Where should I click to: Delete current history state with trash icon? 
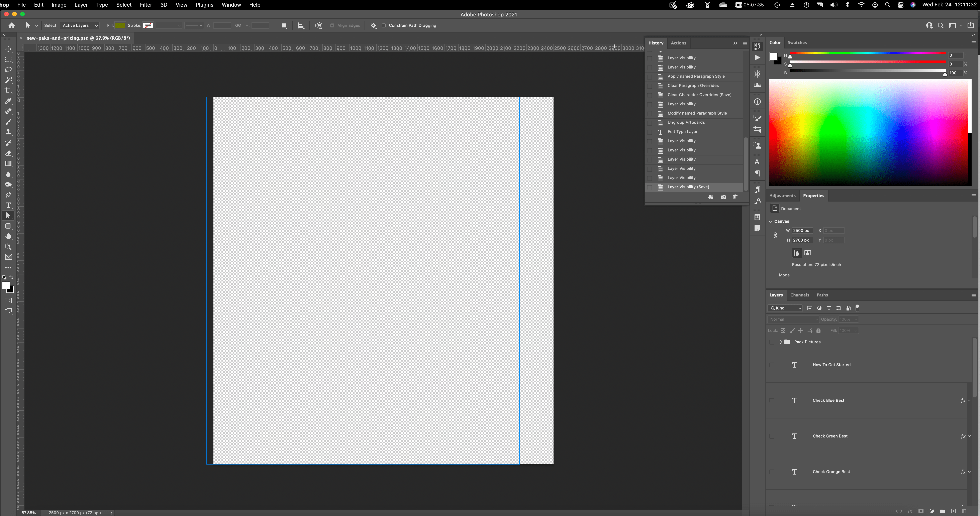(735, 197)
